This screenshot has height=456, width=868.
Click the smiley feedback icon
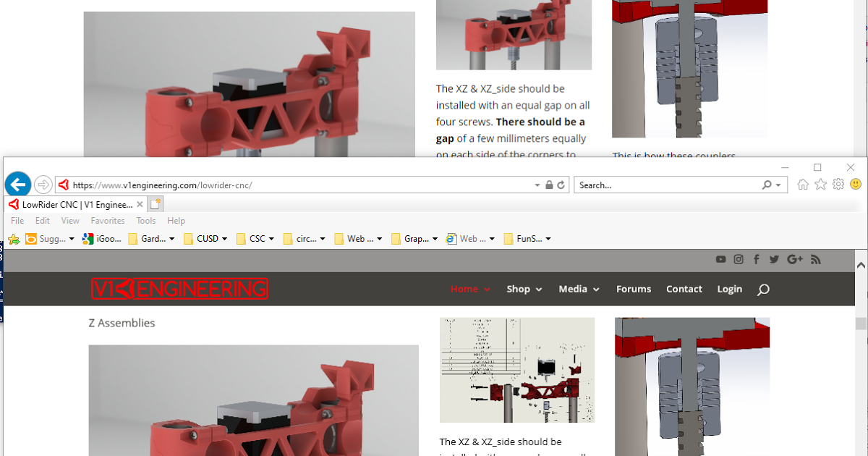pos(856,185)
